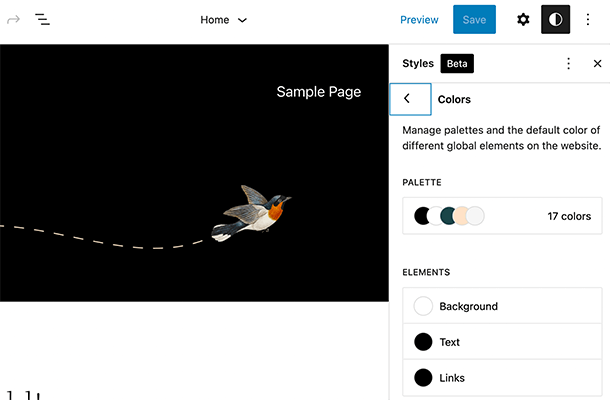Click the Sample Page navigation link

click(x=318, y=92)
